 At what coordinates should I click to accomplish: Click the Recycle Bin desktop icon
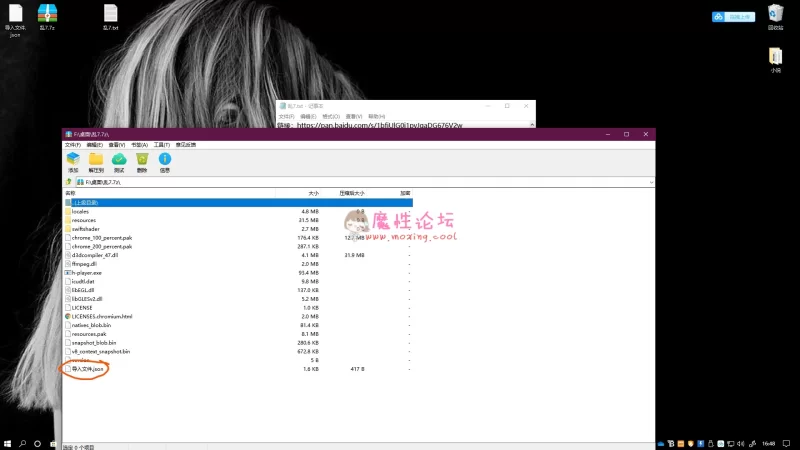tap(776, 17)
